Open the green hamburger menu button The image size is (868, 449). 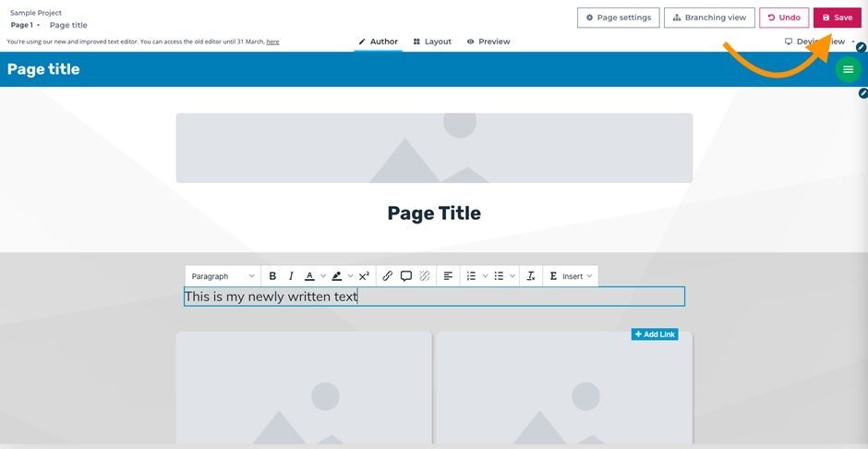pyautogui.click(x=848, y=69)
